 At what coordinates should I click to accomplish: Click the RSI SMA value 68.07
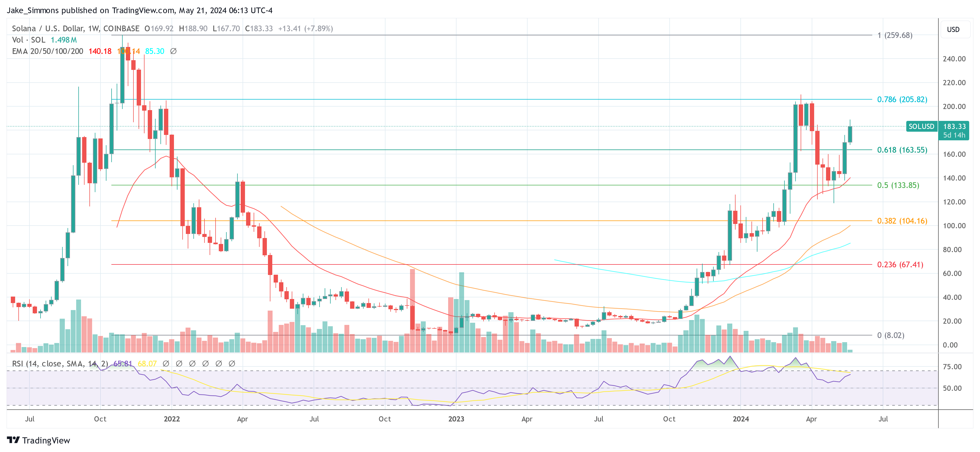(147, 363)
